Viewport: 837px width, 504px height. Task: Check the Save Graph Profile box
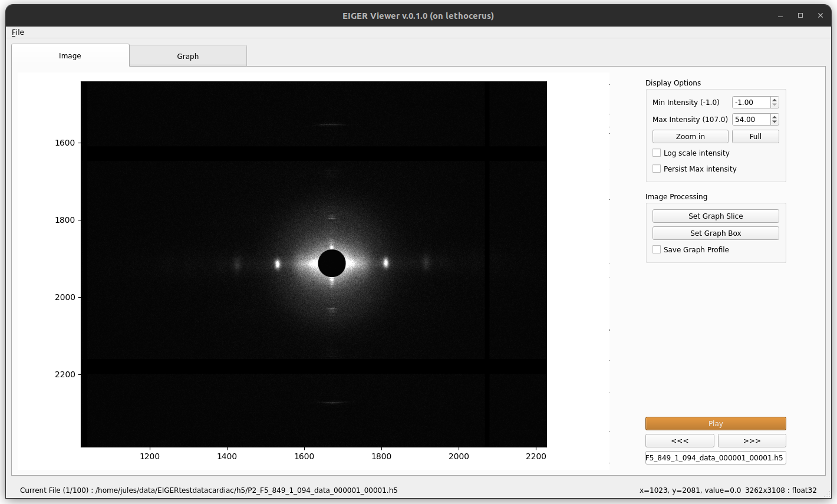tap(657, 249)
